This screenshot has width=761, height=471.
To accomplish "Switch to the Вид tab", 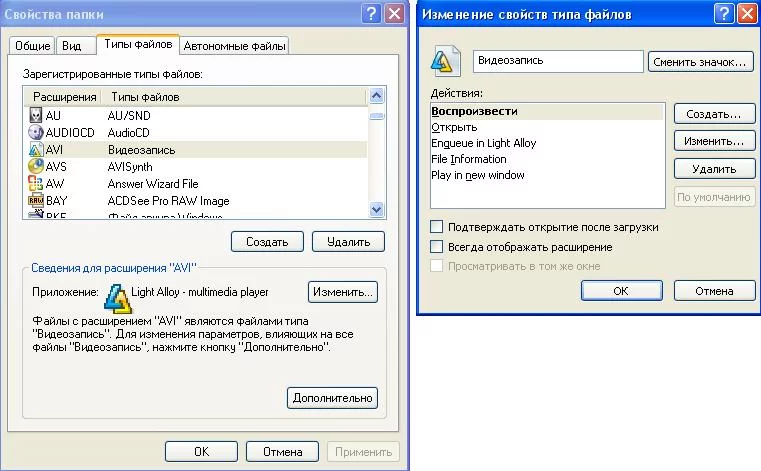I will pyautogui.click(x=71, y=46).
